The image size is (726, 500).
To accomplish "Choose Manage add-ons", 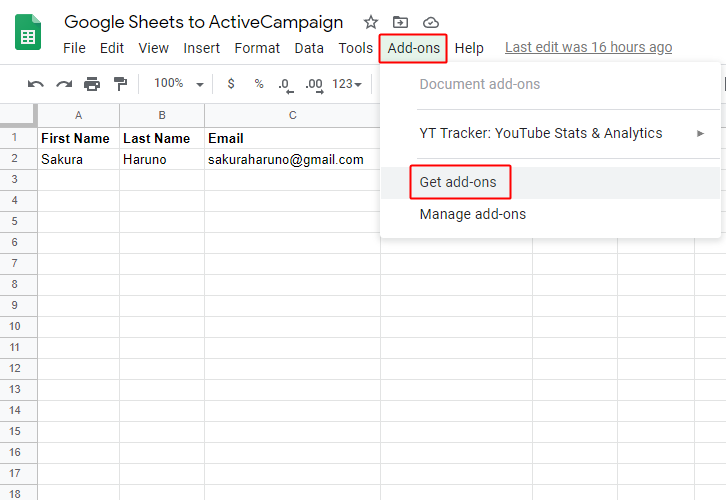I will [x=550, y=214].
